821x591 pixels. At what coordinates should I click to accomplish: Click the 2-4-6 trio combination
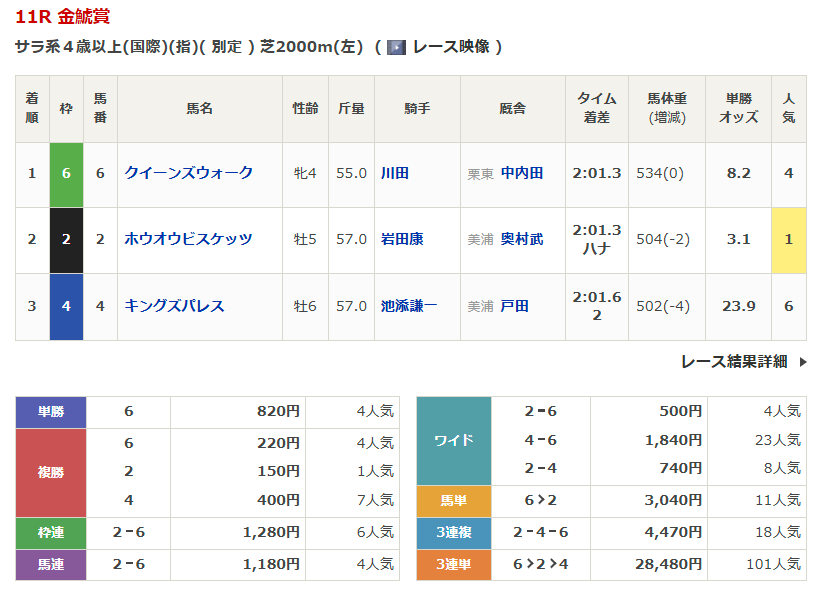540,532
